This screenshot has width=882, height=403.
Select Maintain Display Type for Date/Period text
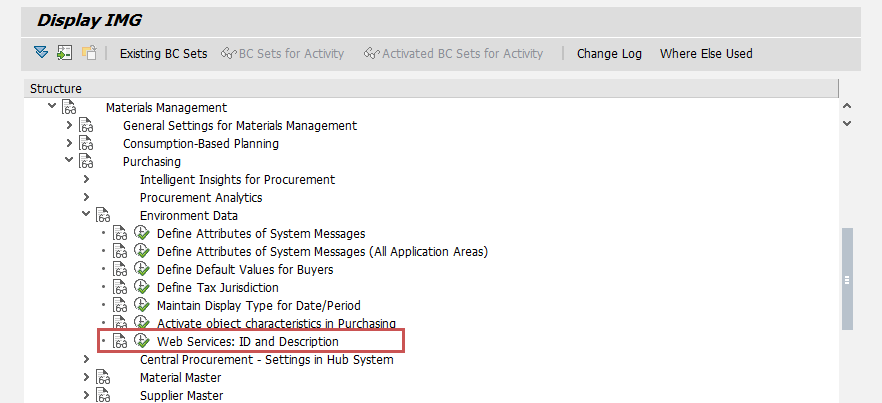coord(259,306)
